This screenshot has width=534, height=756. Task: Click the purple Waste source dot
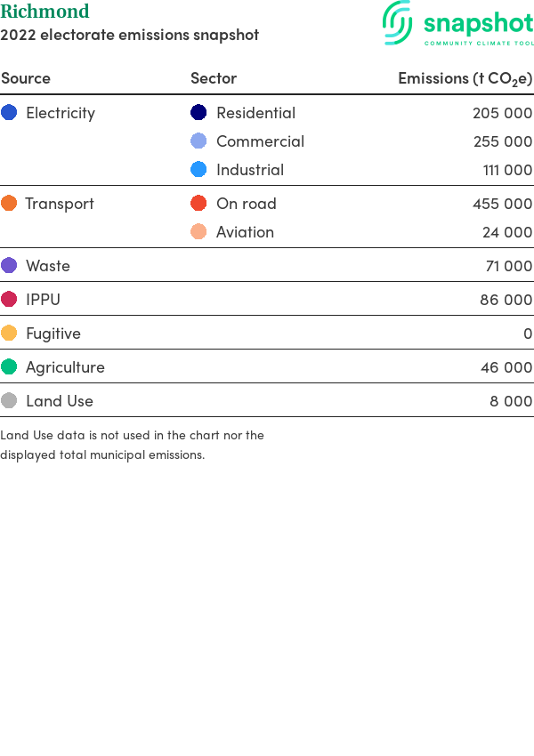click(x=9, y=265)
